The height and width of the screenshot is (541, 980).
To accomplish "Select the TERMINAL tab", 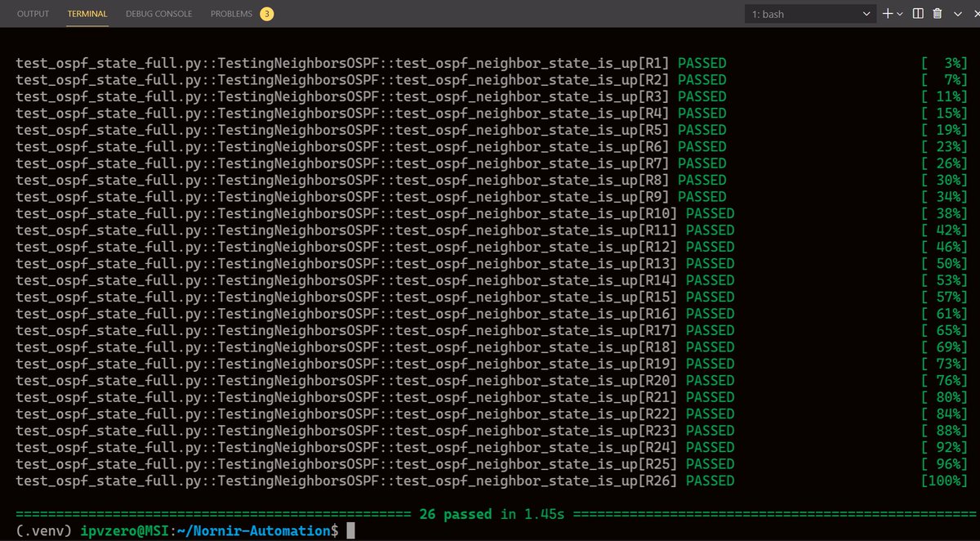I will coord(87,14).
